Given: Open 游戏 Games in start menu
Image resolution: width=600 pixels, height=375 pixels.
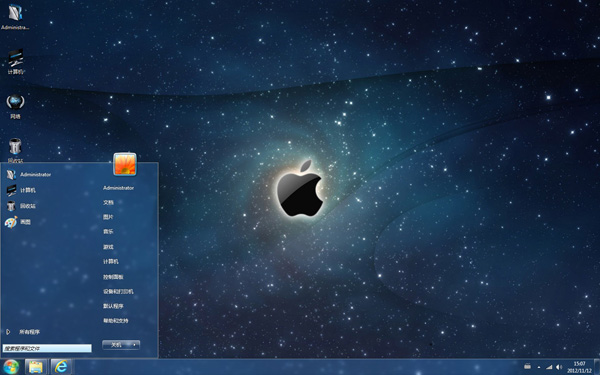Looking at the screenshot, I should click(108, 247).
